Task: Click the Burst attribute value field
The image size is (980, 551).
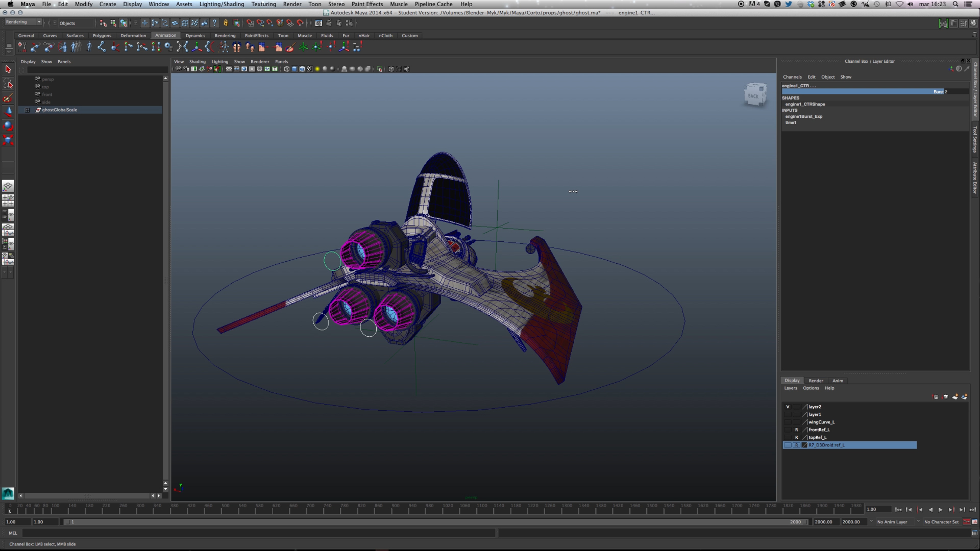Action: pyautogui.click(x=957, y=92)
